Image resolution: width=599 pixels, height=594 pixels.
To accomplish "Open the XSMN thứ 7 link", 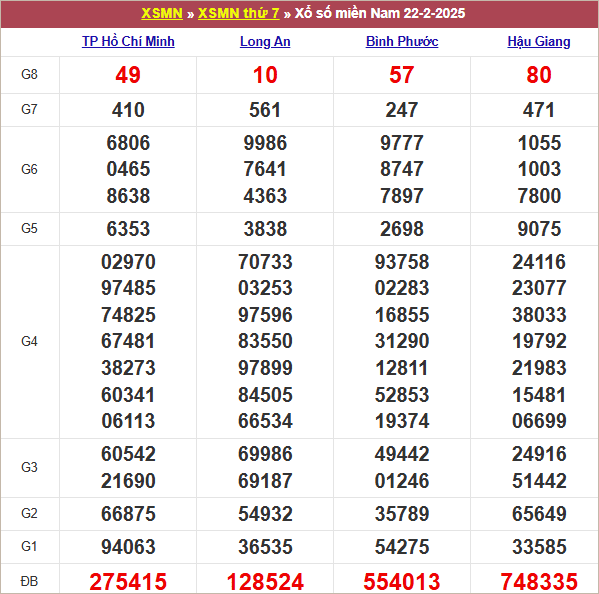I will point(238,13).
